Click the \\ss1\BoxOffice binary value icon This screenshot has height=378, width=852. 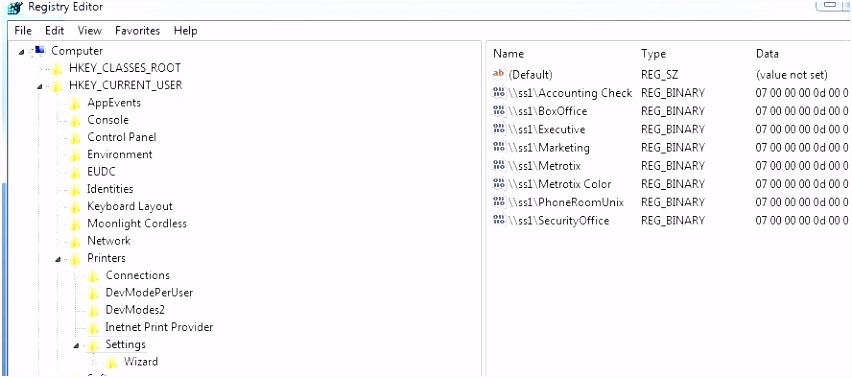pyautogui.click(x=498, y=111)
